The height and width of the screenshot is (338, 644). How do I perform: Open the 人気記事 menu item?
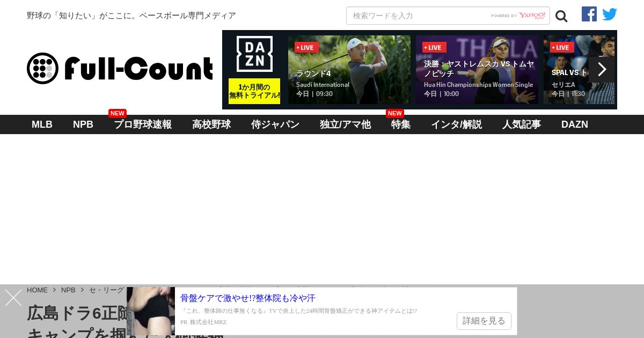tap(522, 124)
